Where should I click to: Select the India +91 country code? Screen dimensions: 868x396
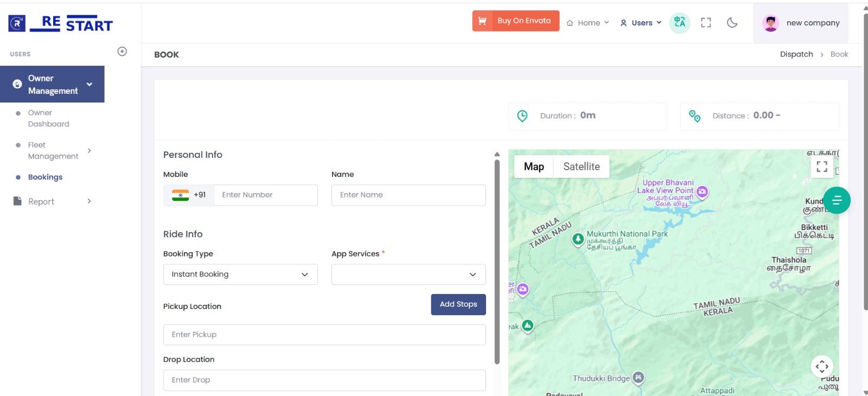[189, 195]
